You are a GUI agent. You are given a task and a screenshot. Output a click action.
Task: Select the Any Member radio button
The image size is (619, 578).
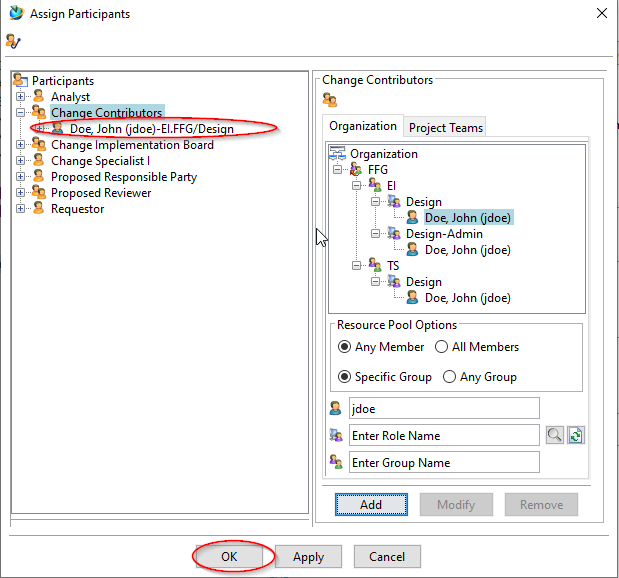[345, 347]
